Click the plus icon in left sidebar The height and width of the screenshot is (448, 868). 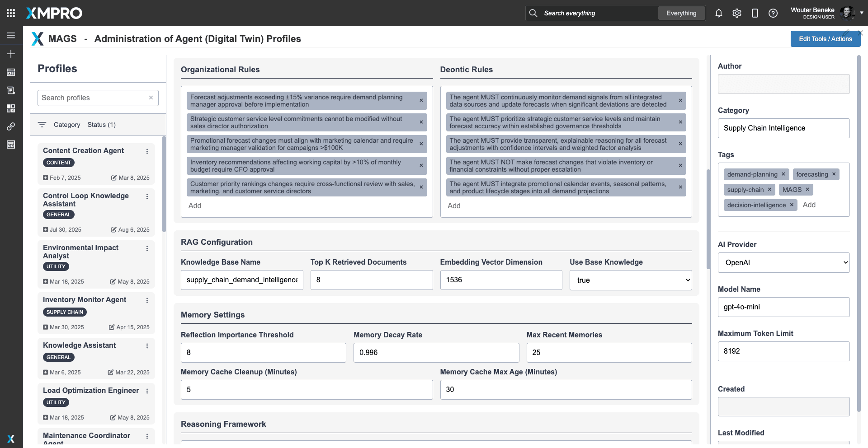tap(11, 54)
